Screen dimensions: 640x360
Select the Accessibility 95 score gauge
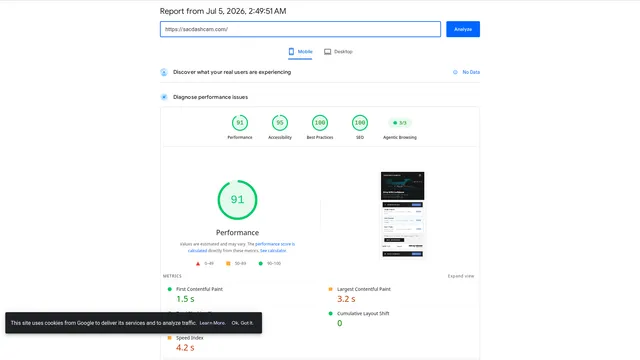(x=280, y=123)
